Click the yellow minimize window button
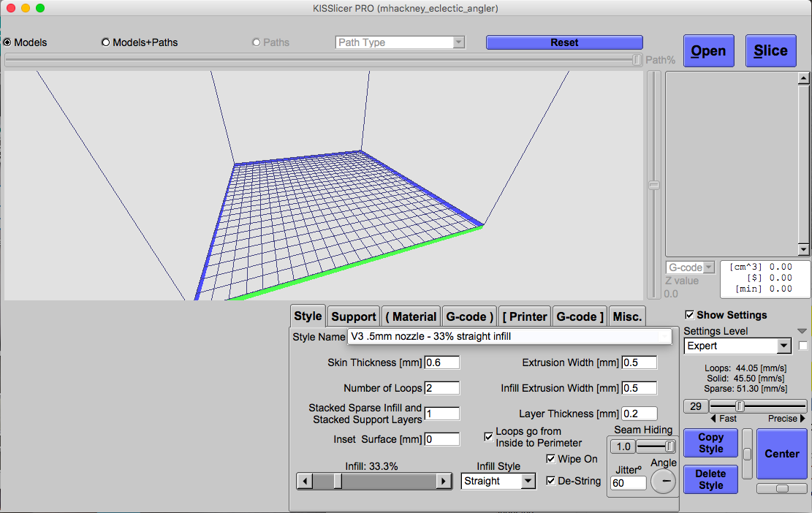Screen dimensions: 812x513 tap(26, 8)
